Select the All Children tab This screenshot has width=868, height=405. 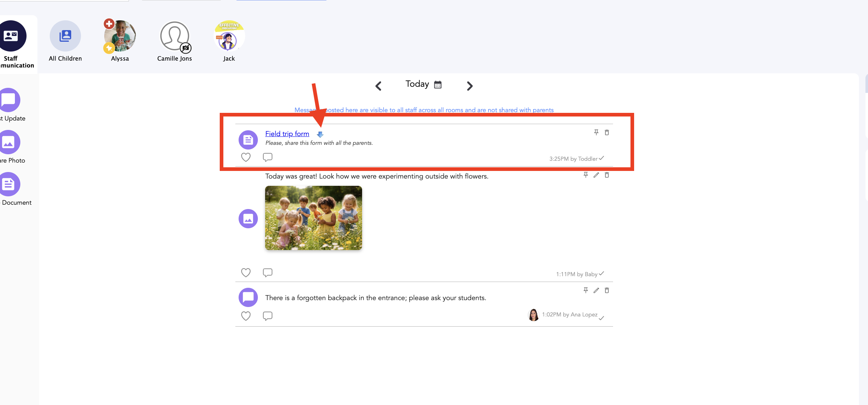point(65,36)
